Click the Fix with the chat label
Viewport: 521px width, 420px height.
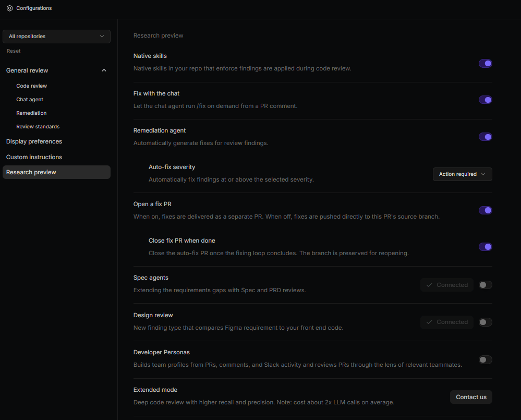156,93
